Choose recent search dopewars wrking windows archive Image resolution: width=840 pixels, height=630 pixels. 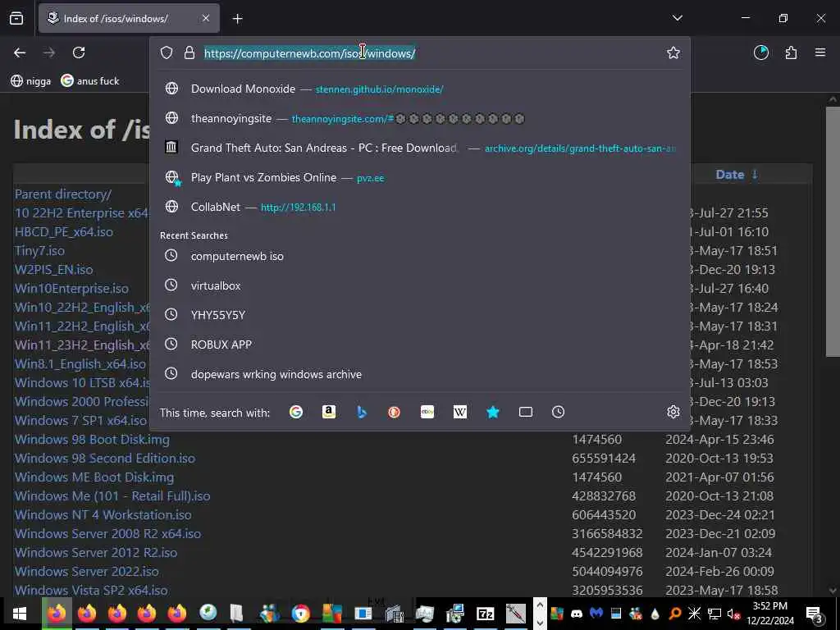click(419, 374)
